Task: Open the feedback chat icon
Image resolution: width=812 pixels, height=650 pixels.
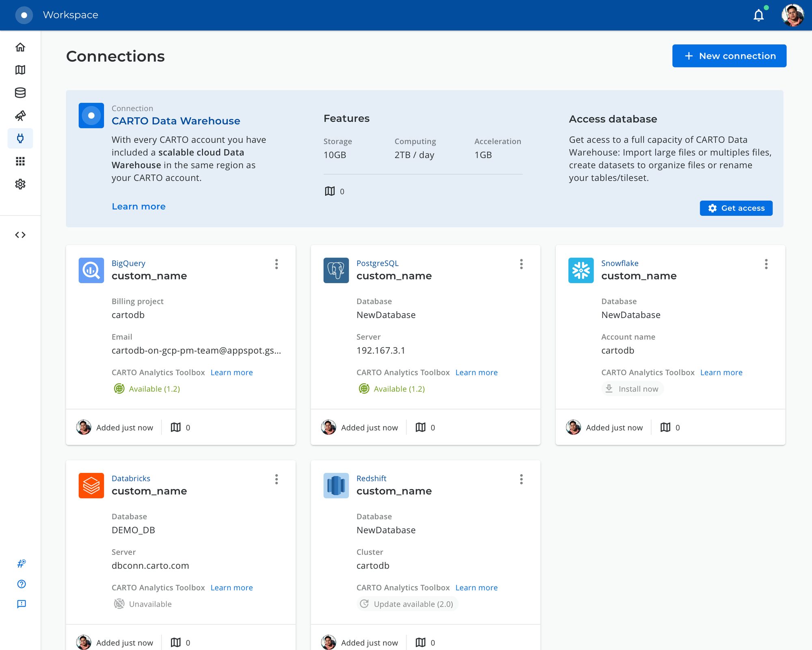Action: point(22,604)
